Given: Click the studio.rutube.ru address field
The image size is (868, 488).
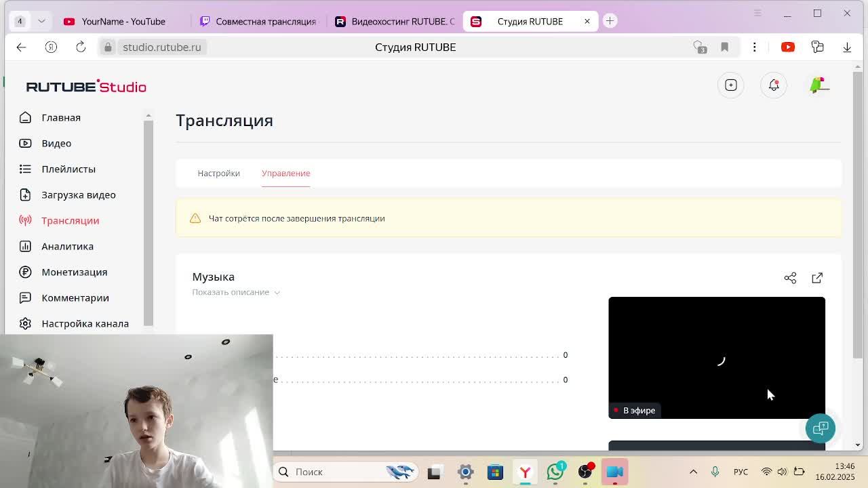Looking at the screenshot, I should (x=161, y=47).
